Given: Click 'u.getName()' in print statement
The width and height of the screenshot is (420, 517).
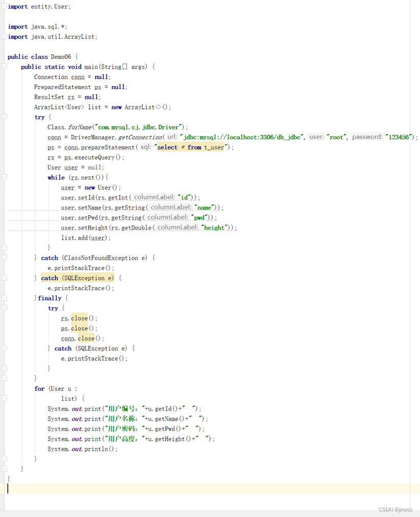Looking at the screenshot, I should [x=166, y=419].
